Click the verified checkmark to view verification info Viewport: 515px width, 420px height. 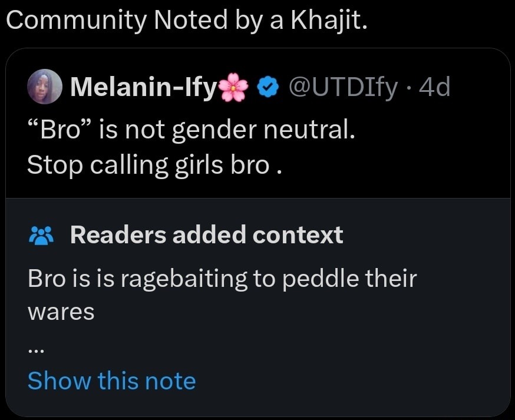tap(267, 86)
